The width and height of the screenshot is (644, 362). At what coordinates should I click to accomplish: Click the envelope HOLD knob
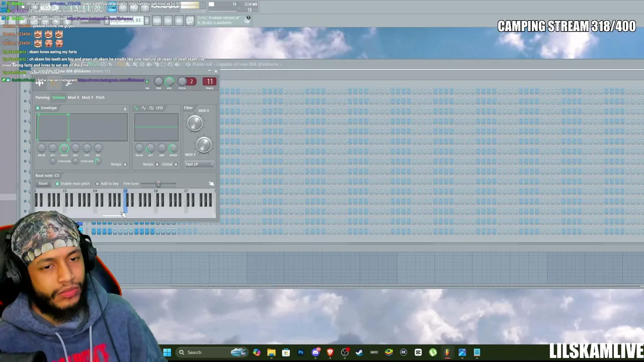click(64, 148)
